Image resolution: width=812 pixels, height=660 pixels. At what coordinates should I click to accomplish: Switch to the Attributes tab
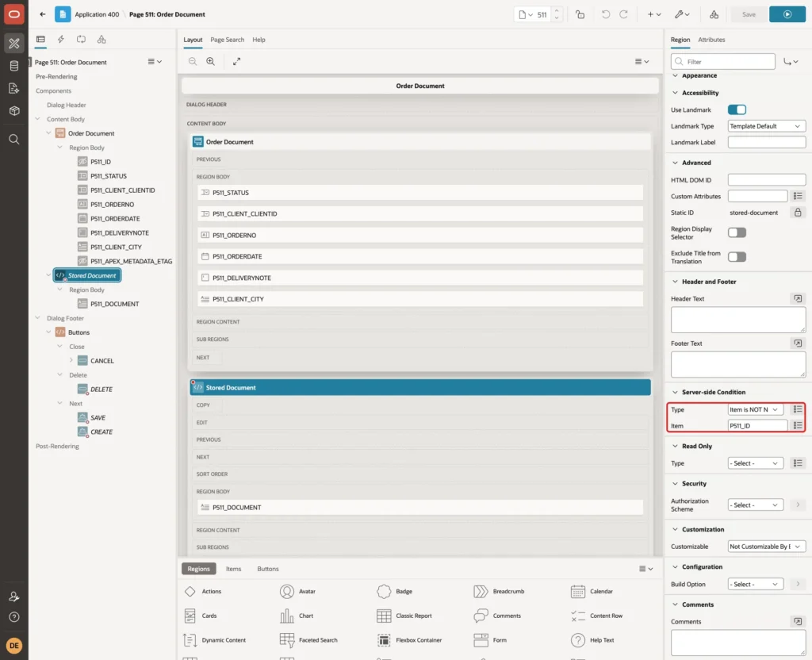point(711,40)
